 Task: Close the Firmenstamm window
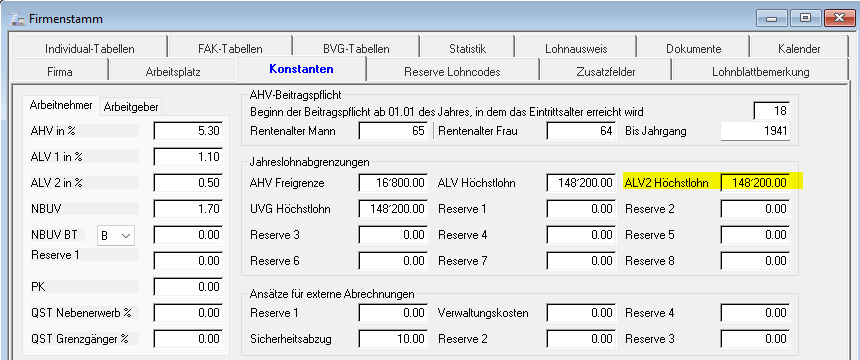pos(839,18)
